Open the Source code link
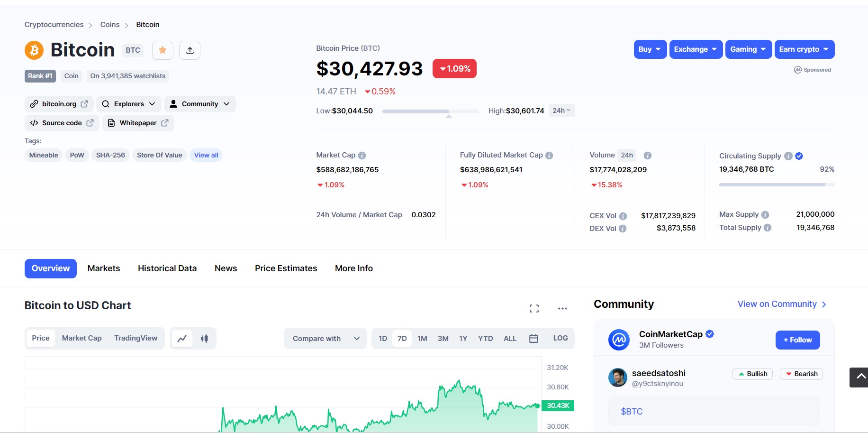 [x=62, y=123]
